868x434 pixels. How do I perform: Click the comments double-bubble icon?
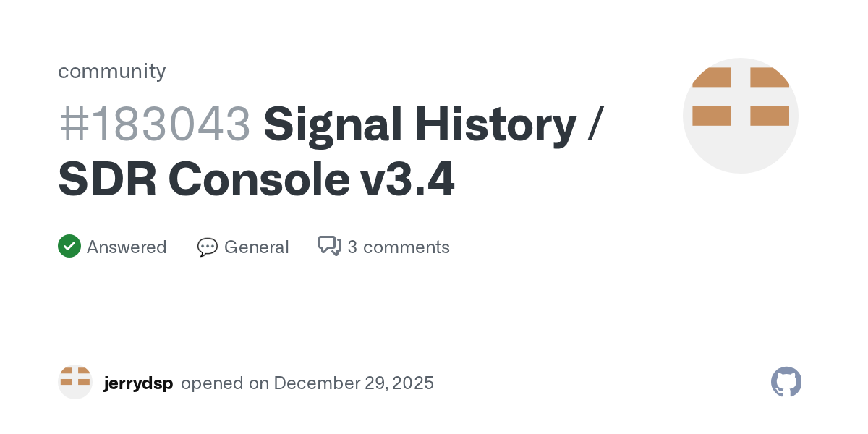click(329, 247)
